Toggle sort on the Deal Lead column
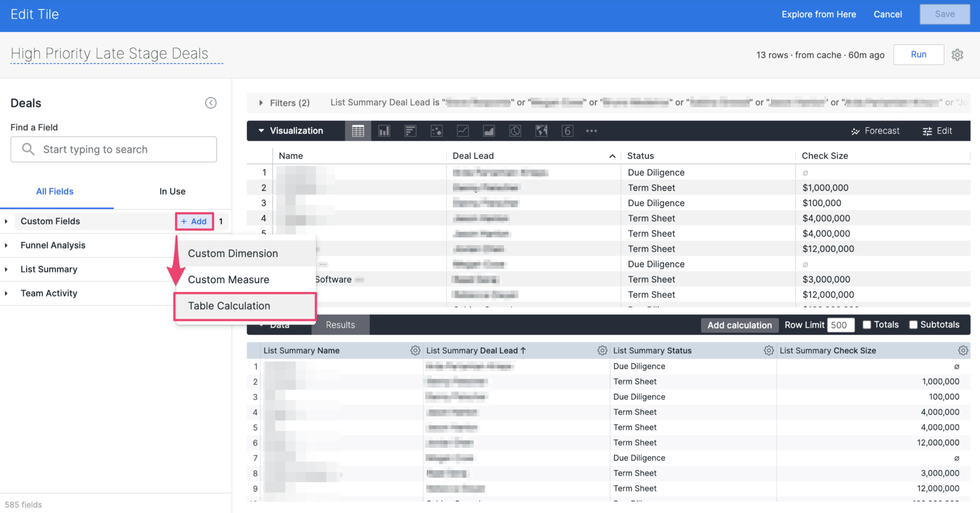980x513 pixels. click(x=612, y=156)
